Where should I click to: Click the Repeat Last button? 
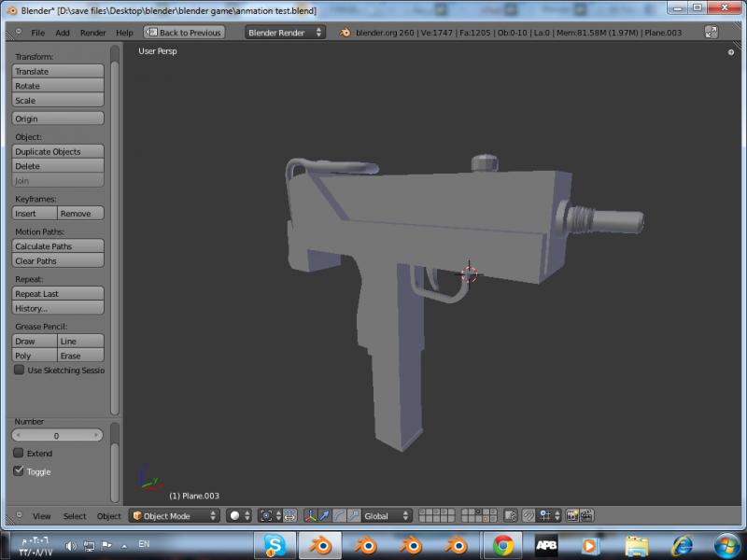[x=58, y=293]
